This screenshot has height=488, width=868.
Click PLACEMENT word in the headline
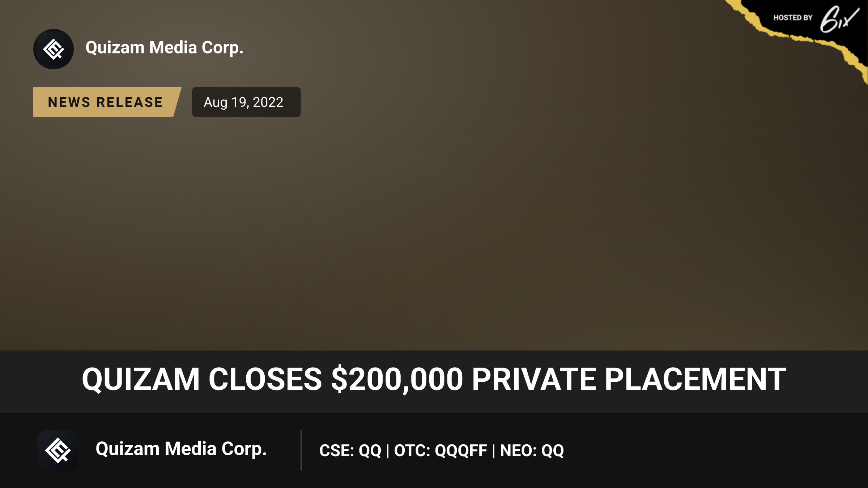695,379
